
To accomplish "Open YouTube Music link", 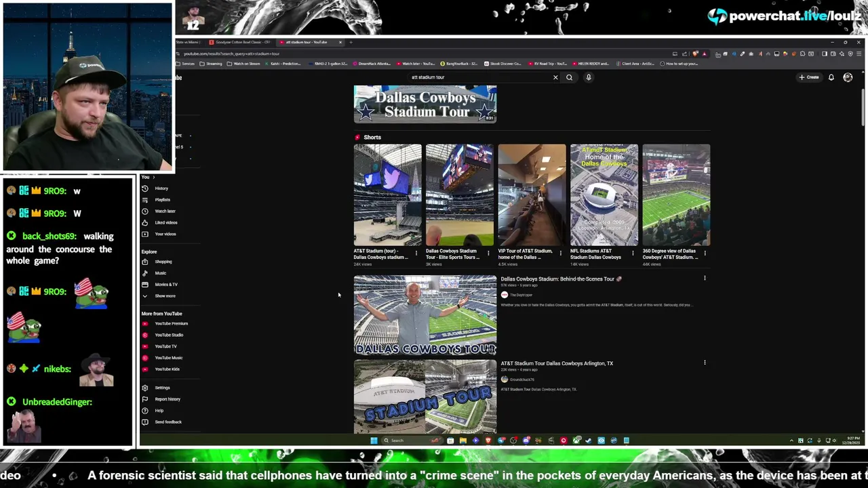I will tap(162, 358).
